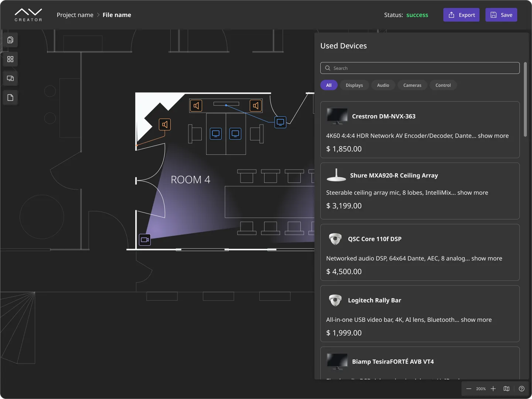Click the 200% zoom level value
The width and height of the screenshot is (532, 399).
tap(481, 389)
